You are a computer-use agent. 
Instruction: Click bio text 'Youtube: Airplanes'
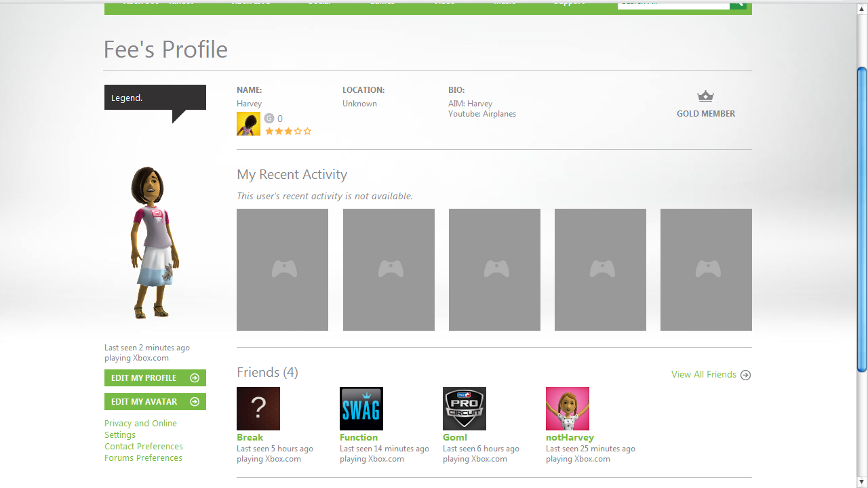tap(482, 114)
